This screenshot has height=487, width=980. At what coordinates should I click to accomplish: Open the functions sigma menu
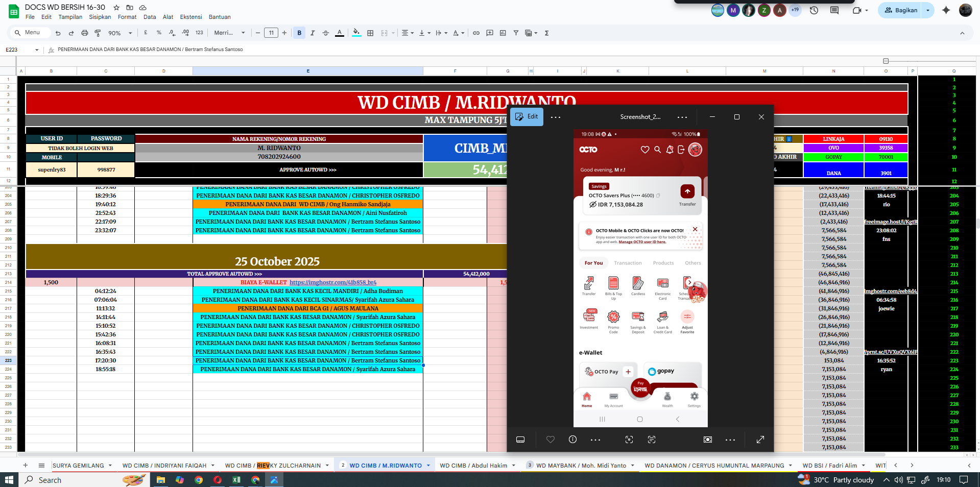tap(546, 33)
